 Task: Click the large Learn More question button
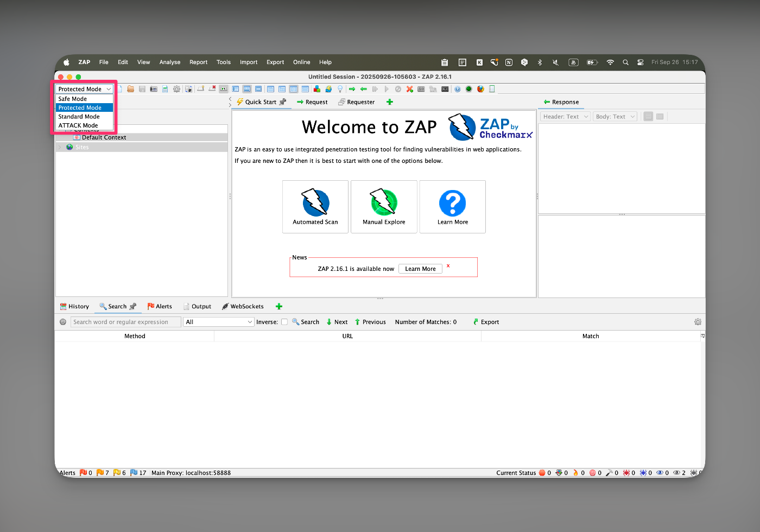tap(453, 207)
